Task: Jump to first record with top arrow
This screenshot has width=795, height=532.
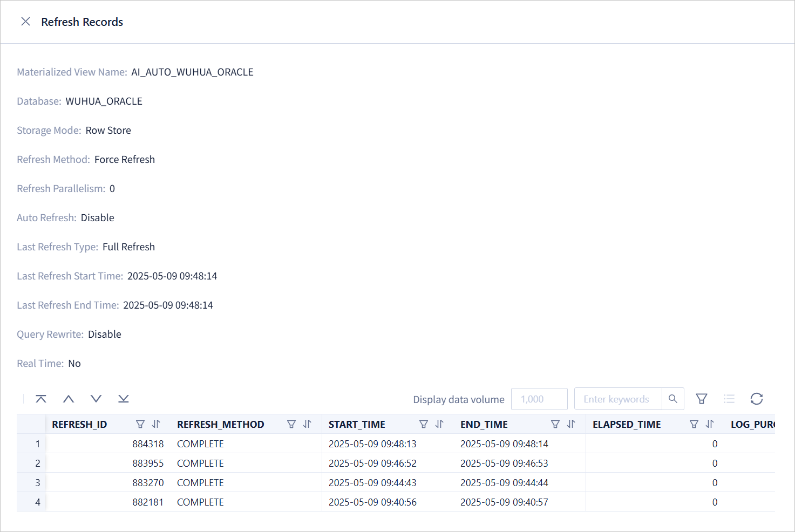Action: tap(41, 399)
